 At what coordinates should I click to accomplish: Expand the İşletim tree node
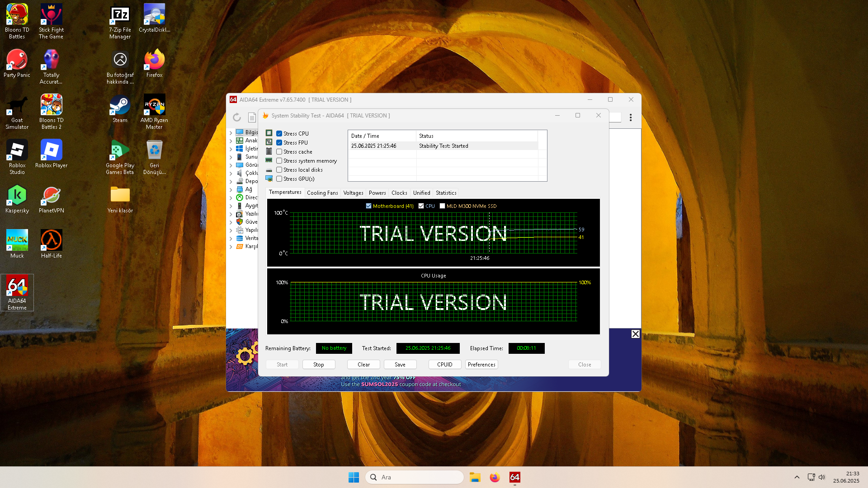coord(231,149)
